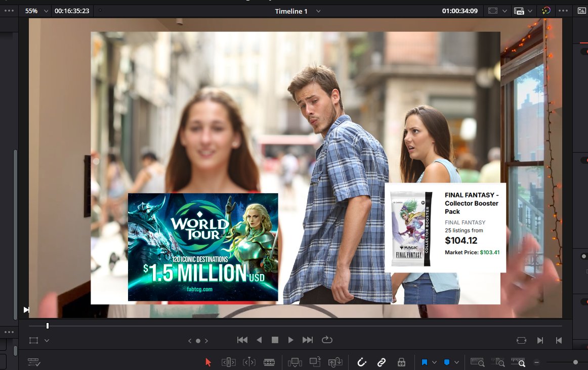This screenshot has width=588, height=370.
Task: Toggle Bypass Color Grades and Fusion effects
Action: pyautogui.click(x=546, y=11)
